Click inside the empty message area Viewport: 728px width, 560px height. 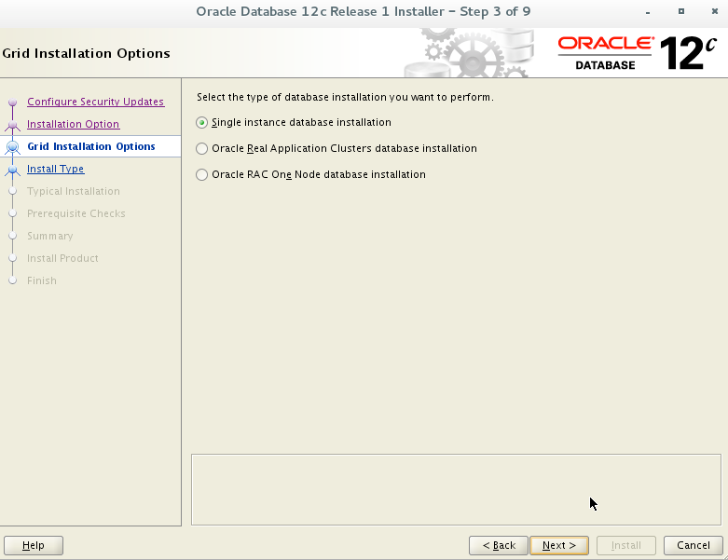(x=456, y=489)
